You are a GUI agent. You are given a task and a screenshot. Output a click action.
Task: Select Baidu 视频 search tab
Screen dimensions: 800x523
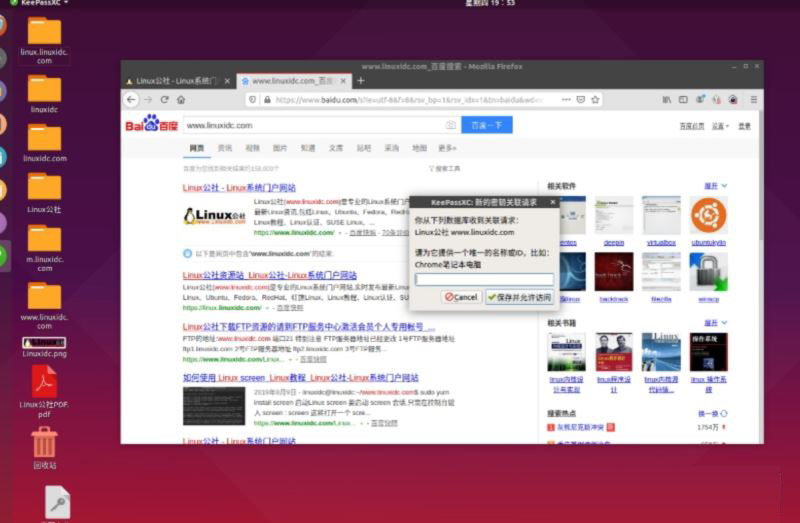[253, 148]
